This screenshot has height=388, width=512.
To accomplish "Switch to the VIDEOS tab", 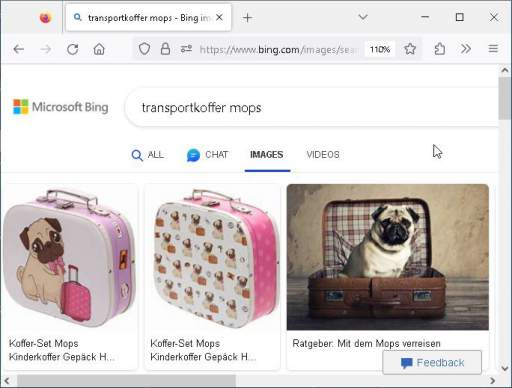I will tap(323, 155).
